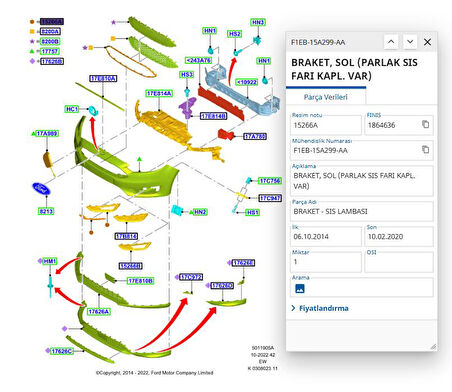This screenshot has height=392, width=452.
Task: Select the HN3 hardware label
Action: click(x=258, y=22)
